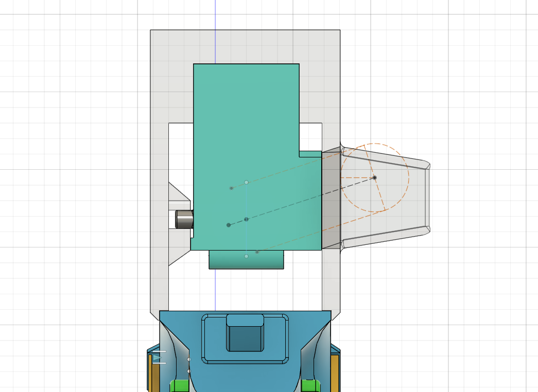Pick the sketch point at the vertical line's bottom
Image resolution: width=538 pixels, height=392 pixels.
(247, 256)
